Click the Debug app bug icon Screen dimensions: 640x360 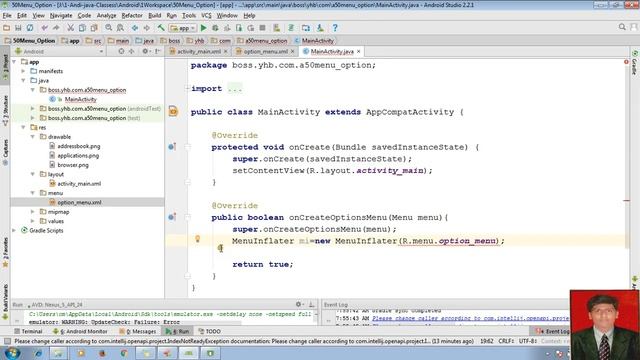tap(215, 28)
